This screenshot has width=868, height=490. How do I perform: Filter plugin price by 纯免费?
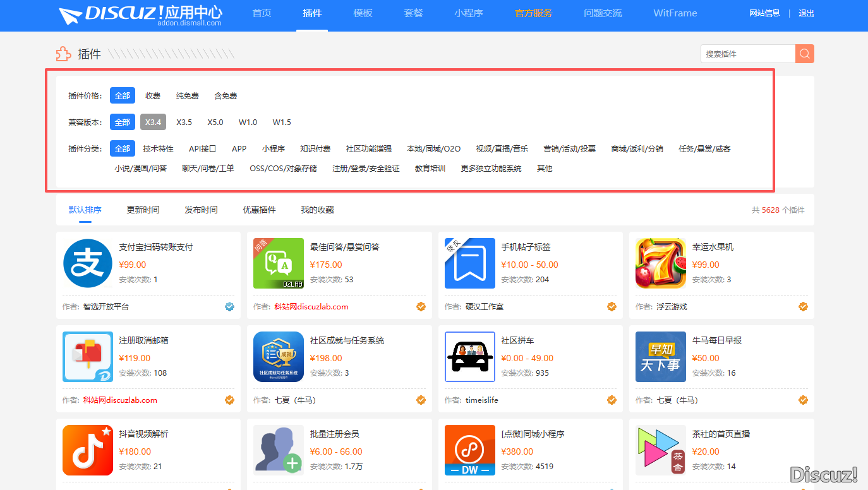pyautogui.click(x=188, y=96)
